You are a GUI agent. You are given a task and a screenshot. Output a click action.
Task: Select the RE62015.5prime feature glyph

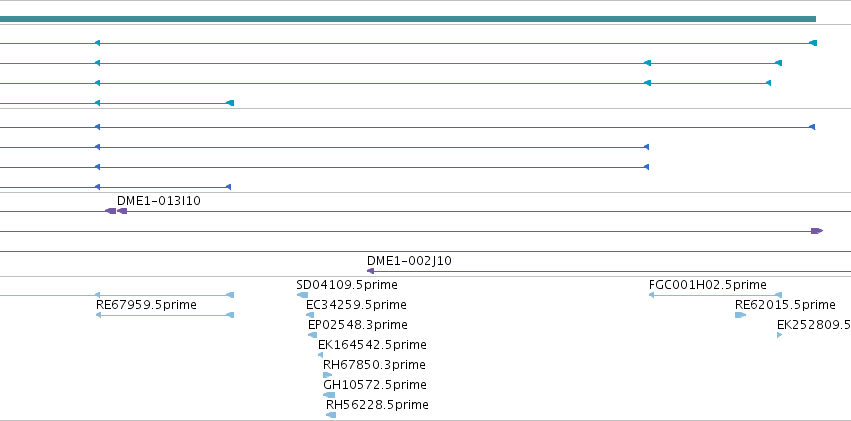740,315
